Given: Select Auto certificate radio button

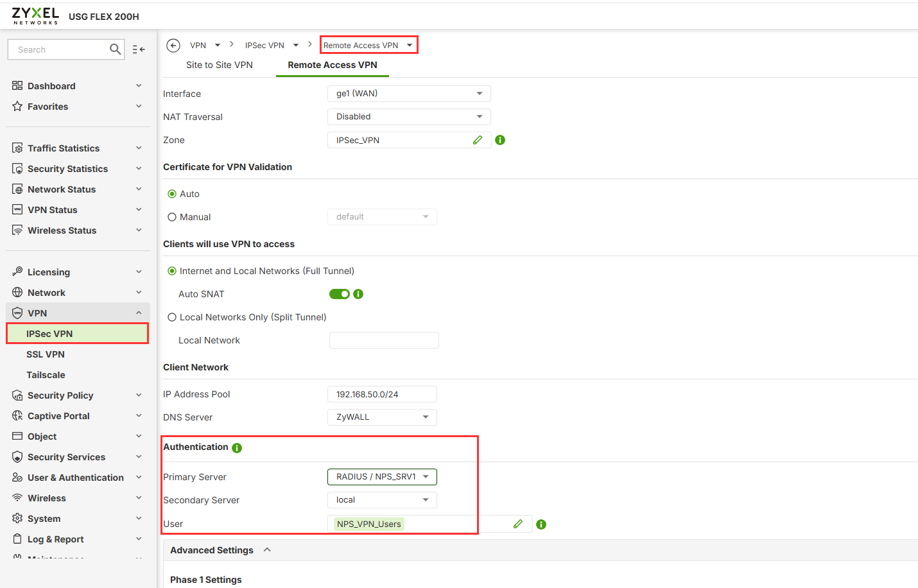Looking at the screenshot, I should click(172, 194).
